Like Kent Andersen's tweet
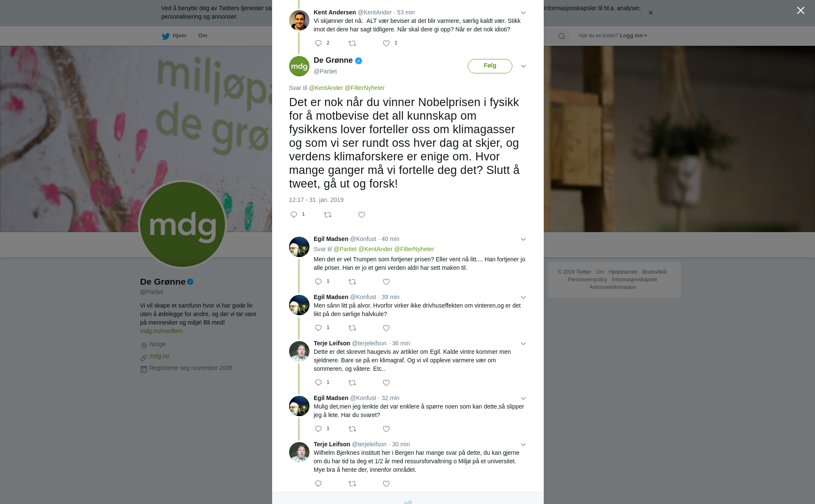Screen dimensions: 815x504 coord(386,43)
